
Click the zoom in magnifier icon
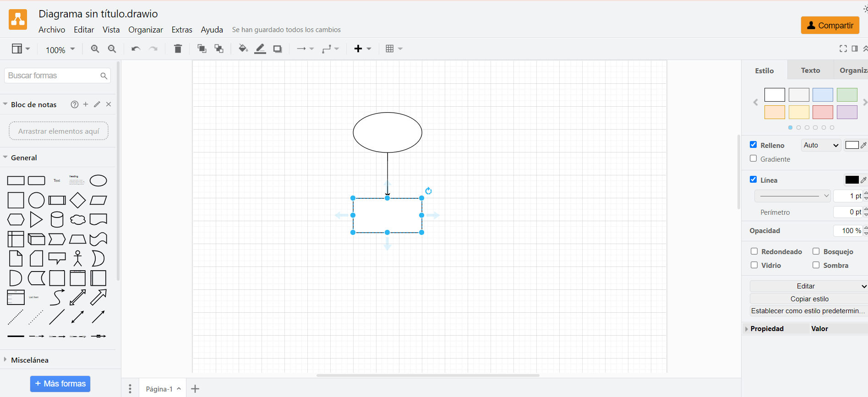[x=95, y=49]
